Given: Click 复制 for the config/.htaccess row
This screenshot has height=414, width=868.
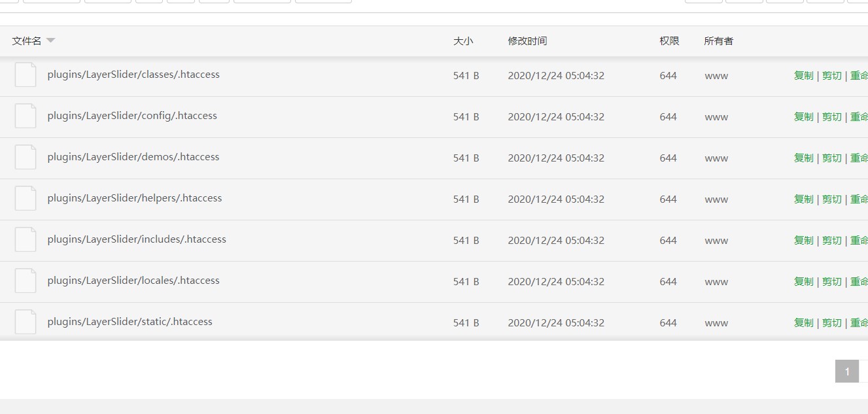Looking at the screenshot, I should (803, 116).
